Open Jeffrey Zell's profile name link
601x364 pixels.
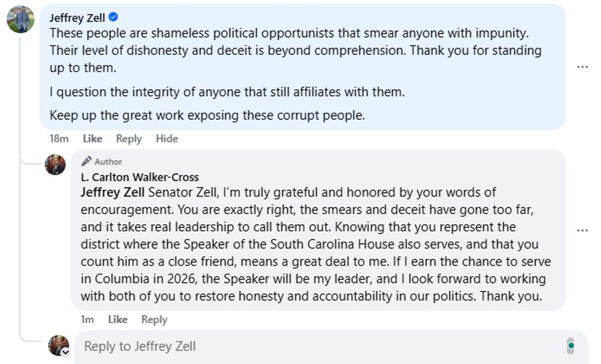pyautogui.click(x=77, y=18)
